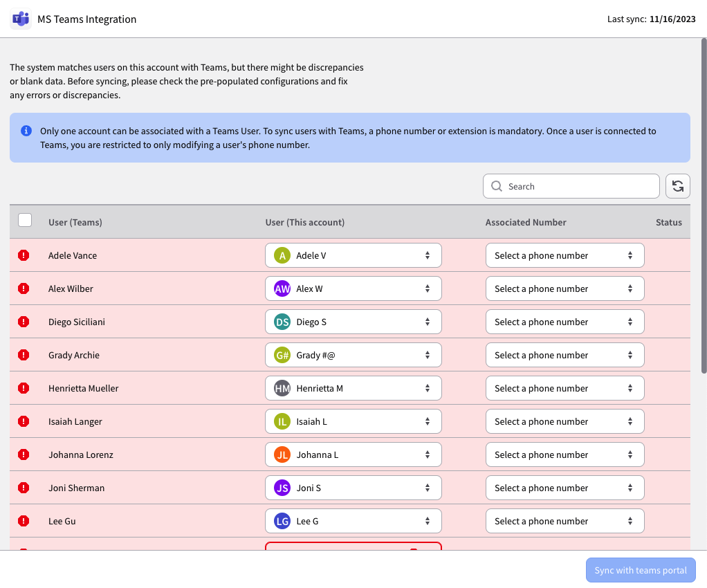Viewport: 707px width, 588px height.
Task: Open phone number dropdown for Lee Gu
Action: [565, 522]
